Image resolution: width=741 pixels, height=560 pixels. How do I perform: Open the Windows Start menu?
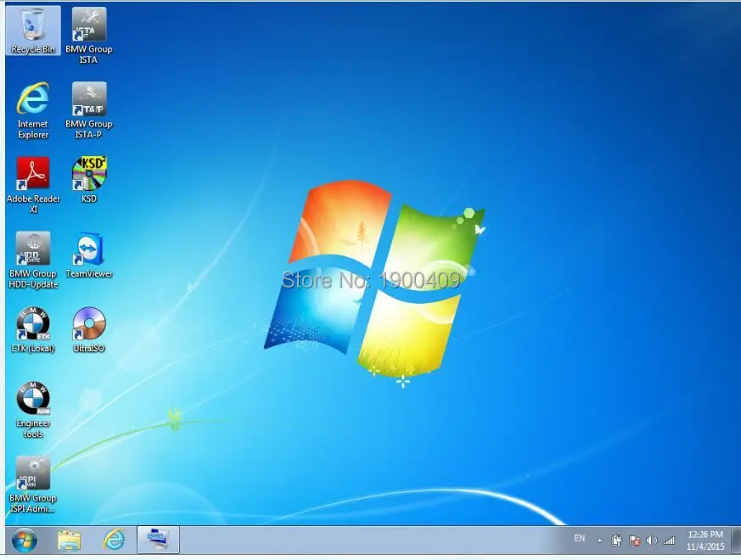tap(24, 540)
